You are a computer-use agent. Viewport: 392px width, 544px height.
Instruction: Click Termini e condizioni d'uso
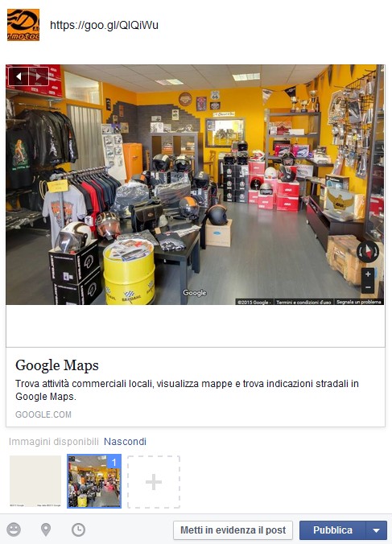coord(303,303)
